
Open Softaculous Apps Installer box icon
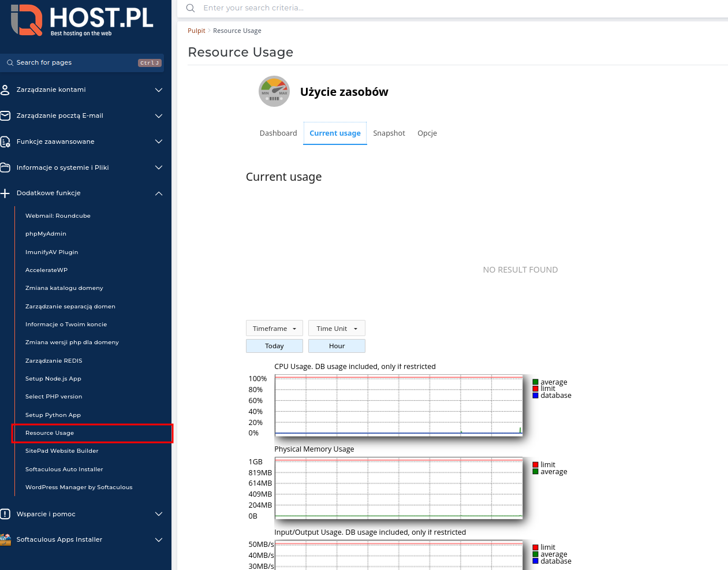point(6,539)
